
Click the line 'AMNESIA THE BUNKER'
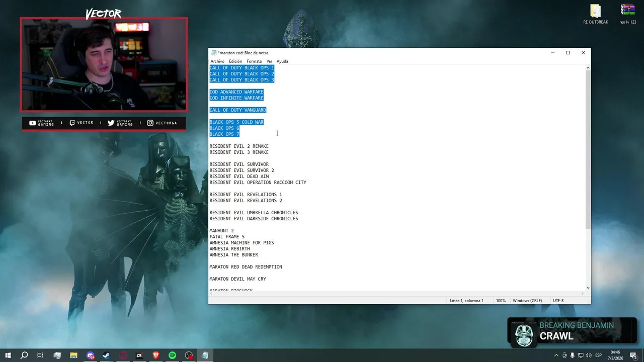(x=234, y=255)
